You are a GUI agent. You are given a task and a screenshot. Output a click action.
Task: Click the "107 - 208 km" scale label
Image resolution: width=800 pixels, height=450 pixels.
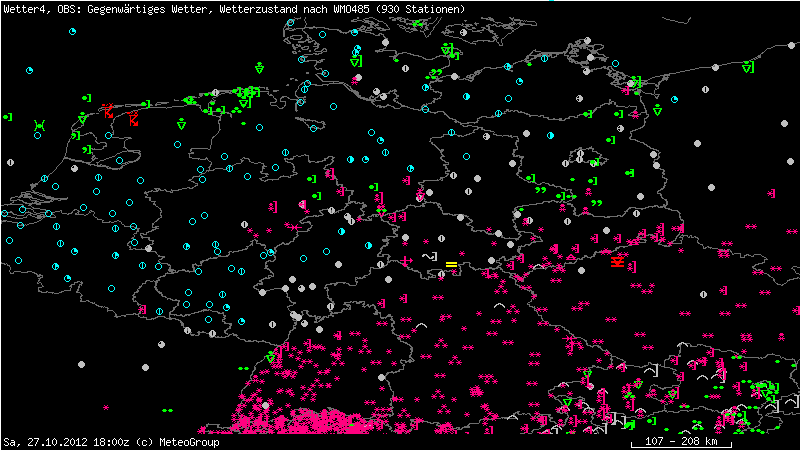(681, 441)
